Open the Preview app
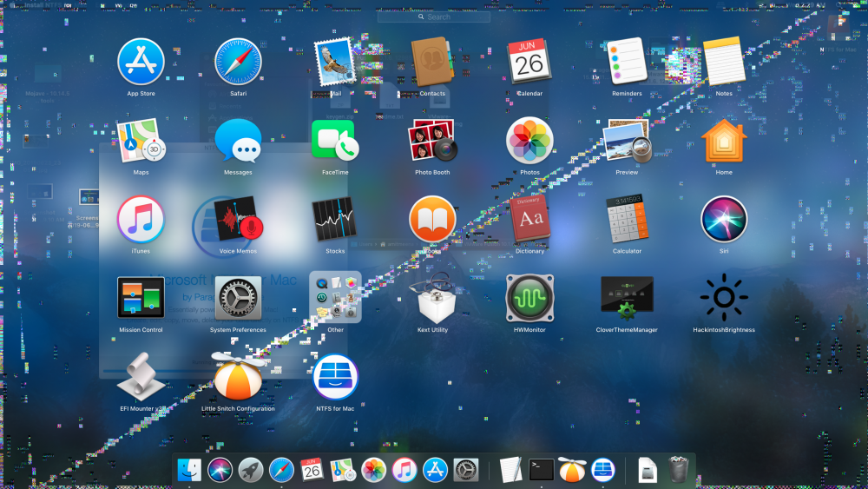This screenshot has width=868, height=489. coord(627,140)
